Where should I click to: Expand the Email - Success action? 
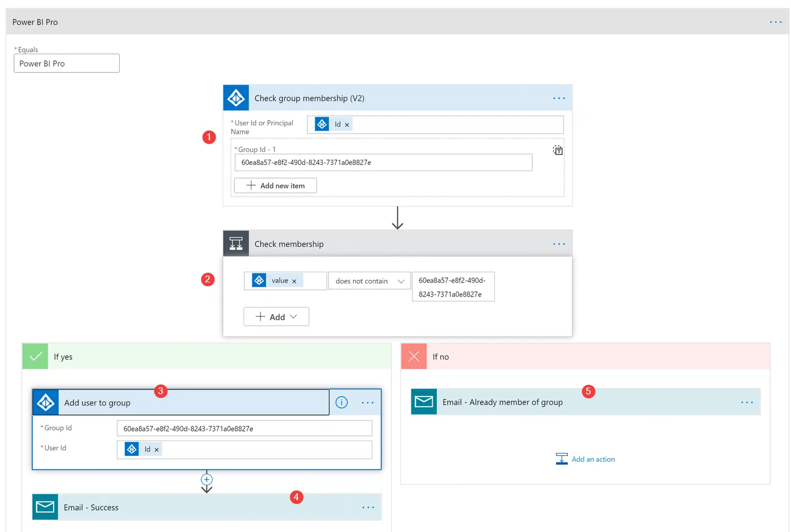click(207, 507)
